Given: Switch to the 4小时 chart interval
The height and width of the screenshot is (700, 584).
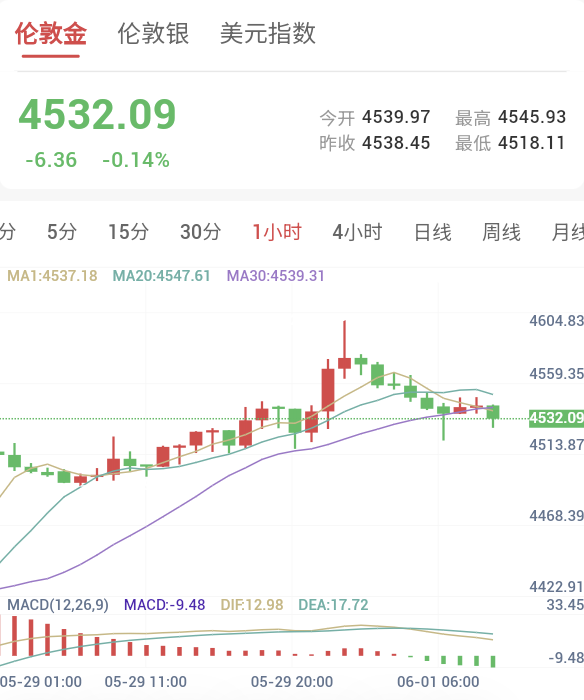Looking at the screenshot, I should tap(357, 232).
